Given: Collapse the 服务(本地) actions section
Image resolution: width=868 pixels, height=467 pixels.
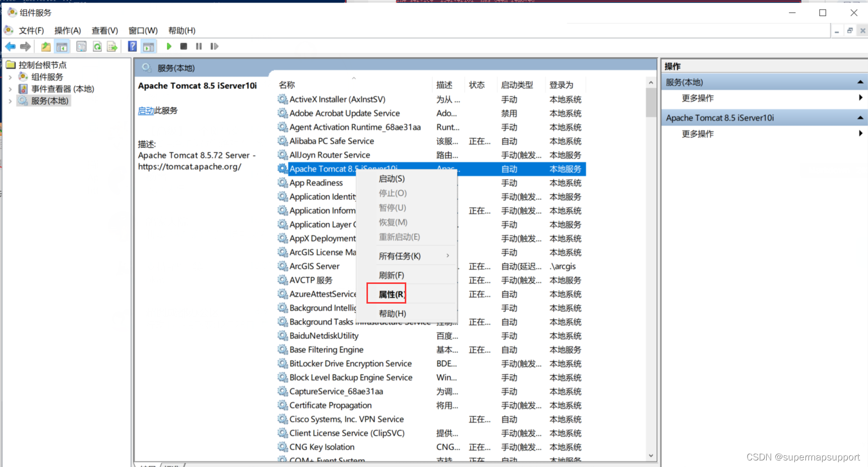Looking at the screenshot, I should coord(860,82).
